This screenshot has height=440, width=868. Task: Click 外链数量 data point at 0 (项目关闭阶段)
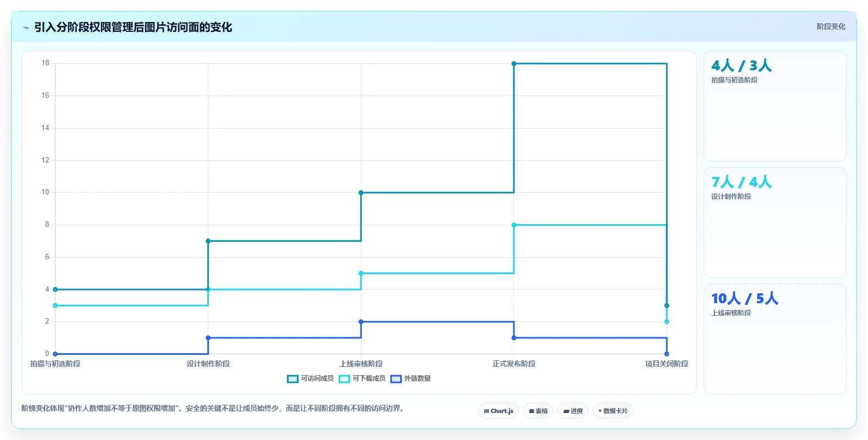click(x=667, y=354)
